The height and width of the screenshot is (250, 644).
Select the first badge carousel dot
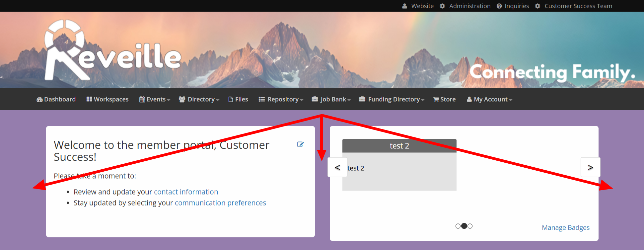[458, 226]
